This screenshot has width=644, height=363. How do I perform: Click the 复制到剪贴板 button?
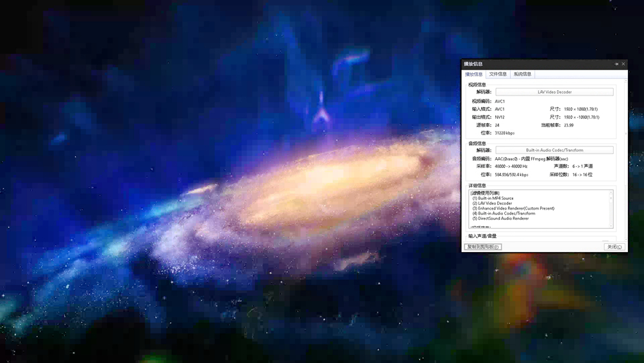point(483,247)
